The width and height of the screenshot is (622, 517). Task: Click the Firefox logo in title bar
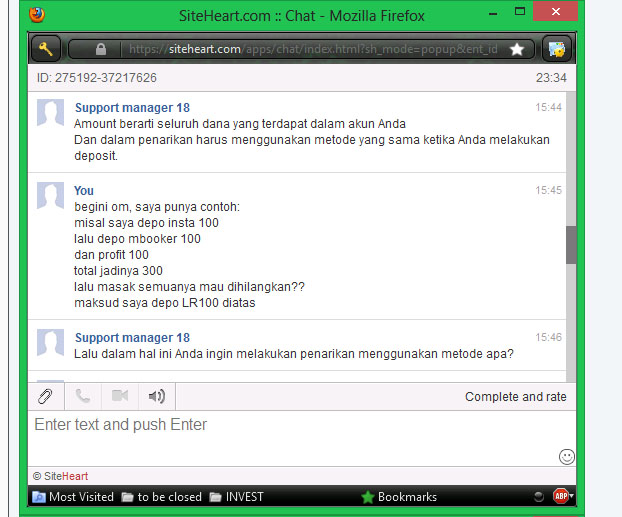click(37, 15)
